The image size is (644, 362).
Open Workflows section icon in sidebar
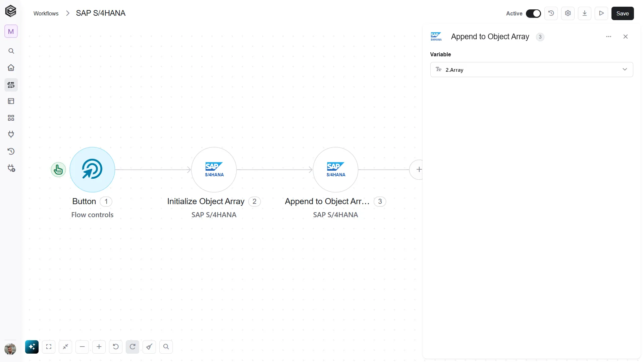(x=11, y=85)
